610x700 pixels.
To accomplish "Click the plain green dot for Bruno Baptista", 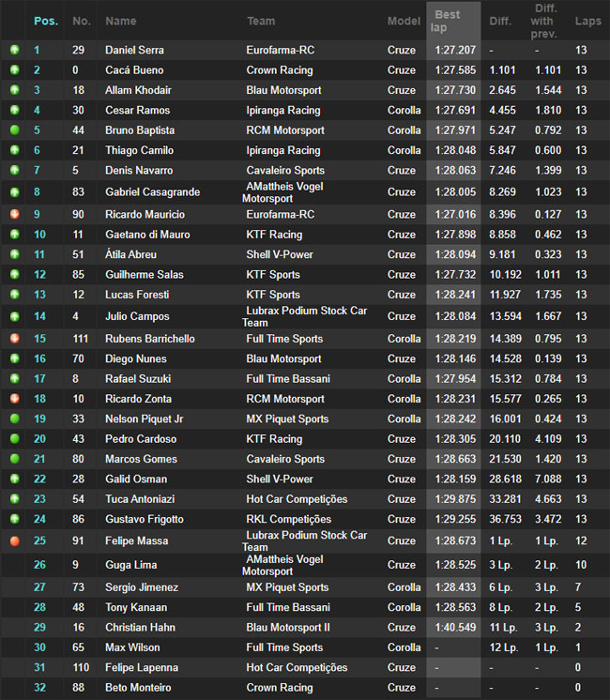I will (15, 129).
